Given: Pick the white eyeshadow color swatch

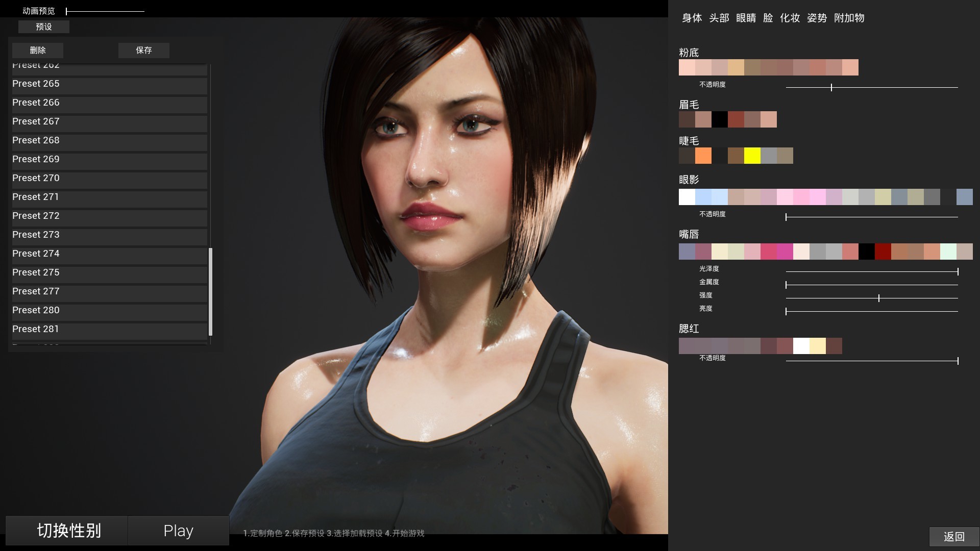Looking at the screenshot, I should click(687, 197).
